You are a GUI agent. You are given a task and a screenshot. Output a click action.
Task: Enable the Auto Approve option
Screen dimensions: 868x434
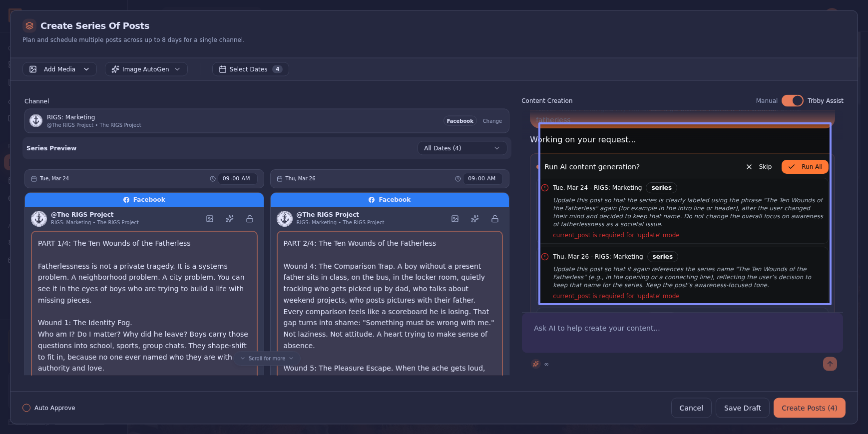click(x=27, y=408)
